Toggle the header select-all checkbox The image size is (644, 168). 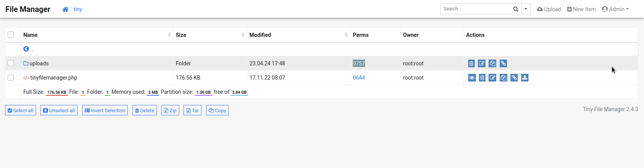click(11, 35)
